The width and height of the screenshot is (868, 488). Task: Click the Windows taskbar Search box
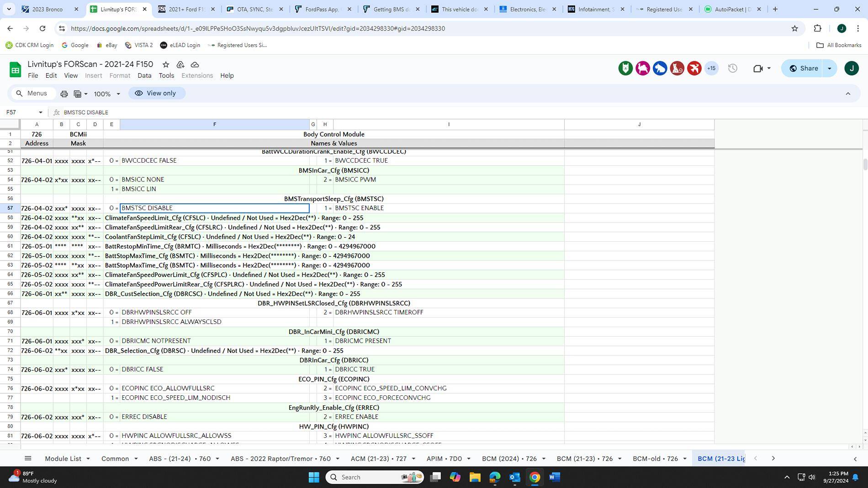pyautogui.click(x=375, y=477)
